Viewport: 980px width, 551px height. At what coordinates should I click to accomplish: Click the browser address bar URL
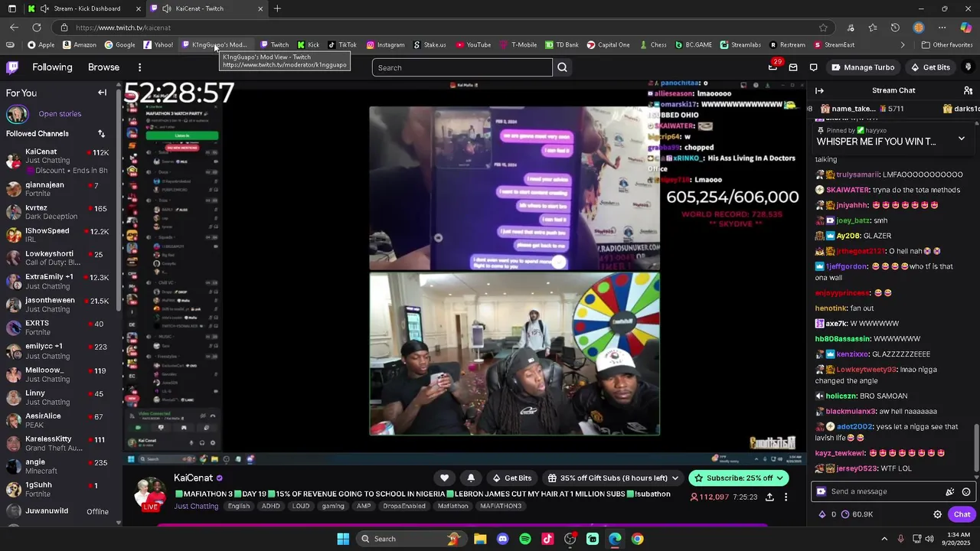click(123, 28)
